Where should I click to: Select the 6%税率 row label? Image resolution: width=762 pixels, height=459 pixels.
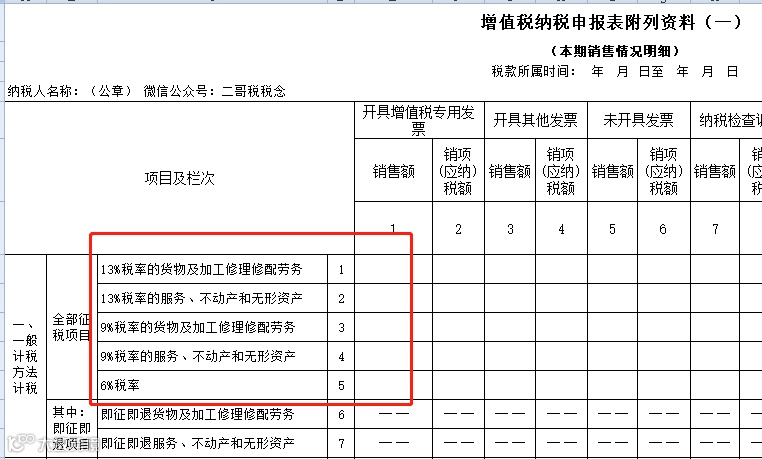(212, 385)
